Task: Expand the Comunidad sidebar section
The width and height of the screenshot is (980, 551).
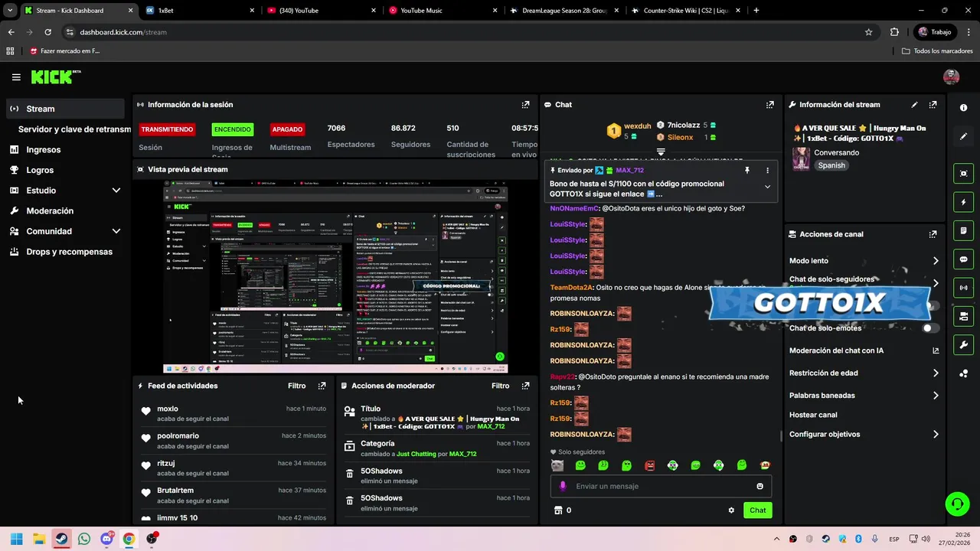Action: tap(116, 231)
